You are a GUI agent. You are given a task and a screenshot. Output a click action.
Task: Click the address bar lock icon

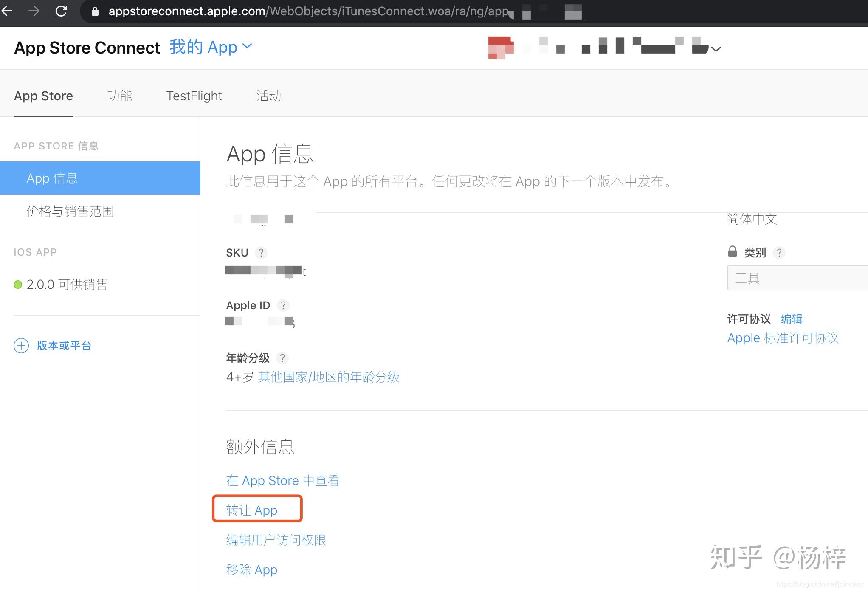point(95,11)
